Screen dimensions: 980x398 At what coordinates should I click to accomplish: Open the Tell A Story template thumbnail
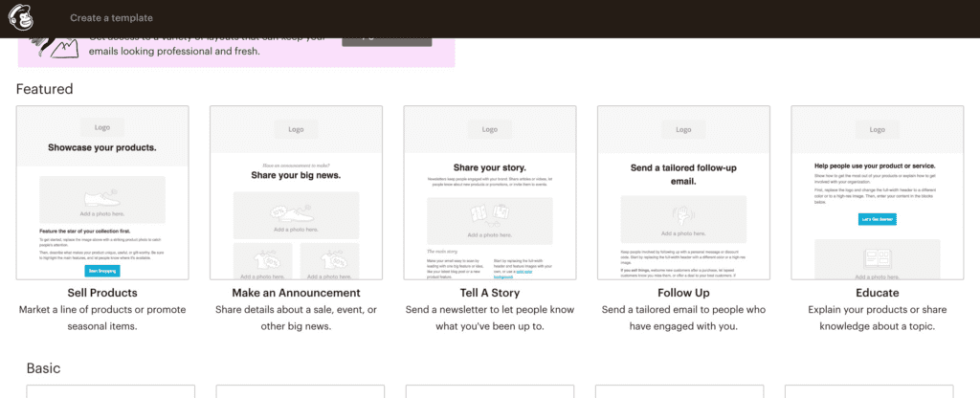[490, 192]
